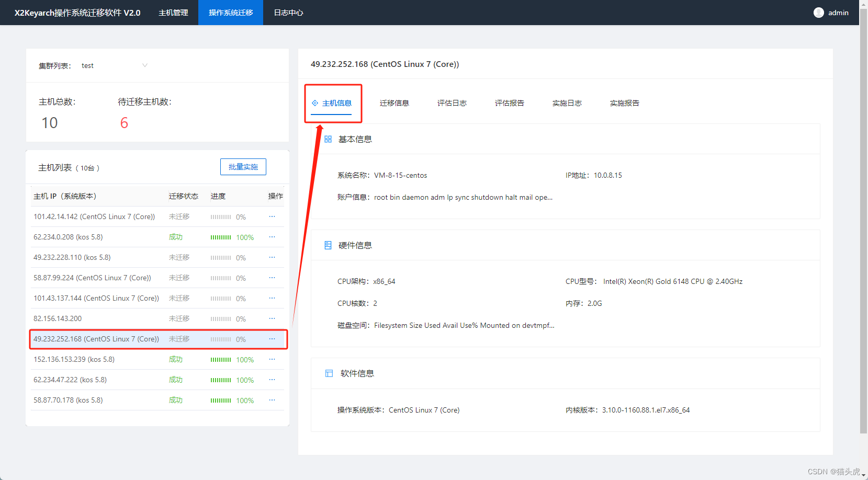Open actions menu for host 101.43.137.144
Viewport: 868px width, 480px height.
272,298
